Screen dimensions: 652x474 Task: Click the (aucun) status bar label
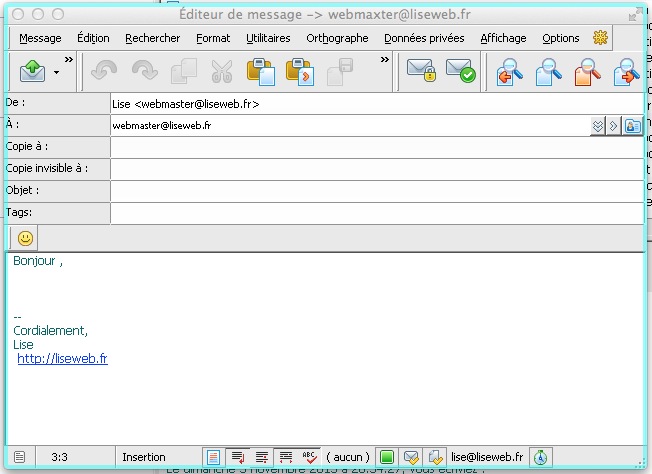348,457
